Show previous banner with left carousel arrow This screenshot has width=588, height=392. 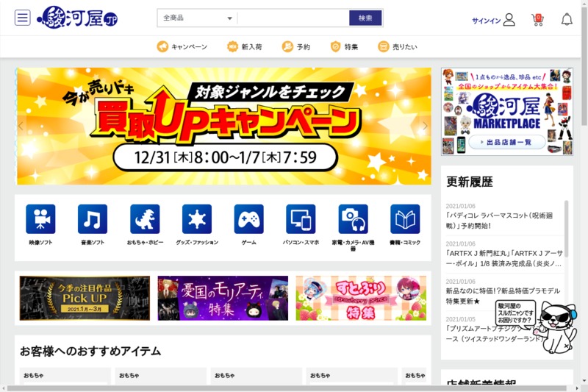(x=21, y=126)
